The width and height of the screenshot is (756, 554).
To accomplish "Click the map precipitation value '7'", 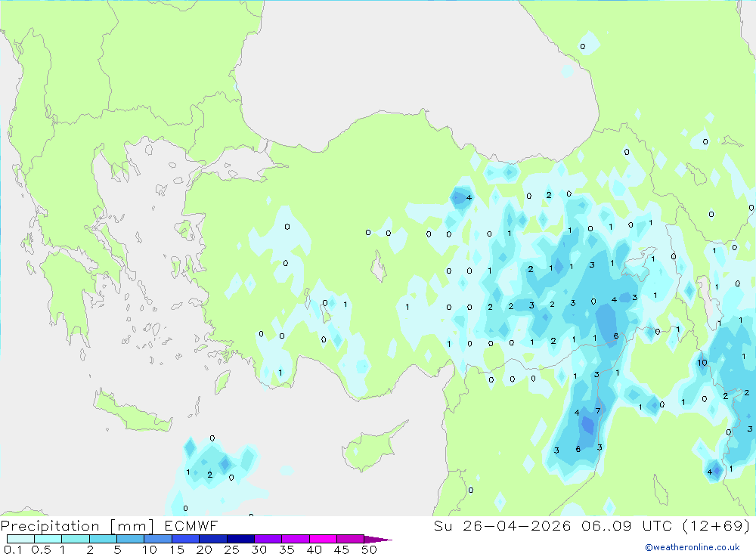I will click(x=598, y=411).
